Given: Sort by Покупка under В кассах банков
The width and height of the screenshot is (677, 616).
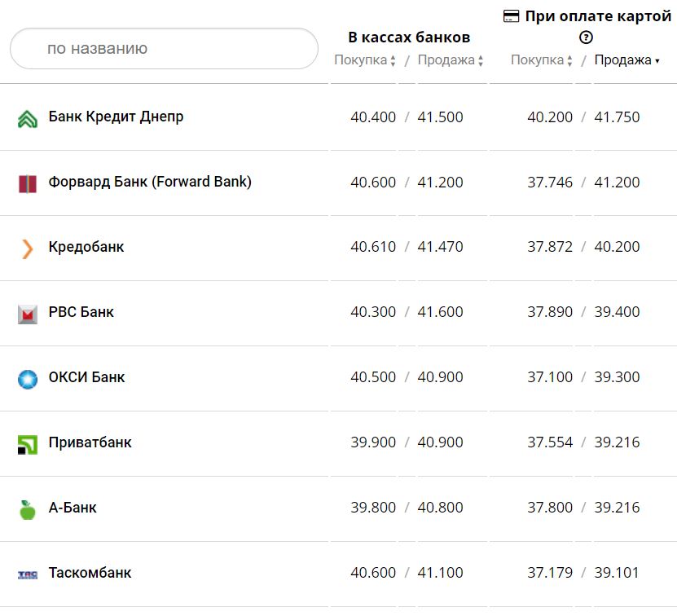Looking at the screenshot, I should [x=364, y=60].
